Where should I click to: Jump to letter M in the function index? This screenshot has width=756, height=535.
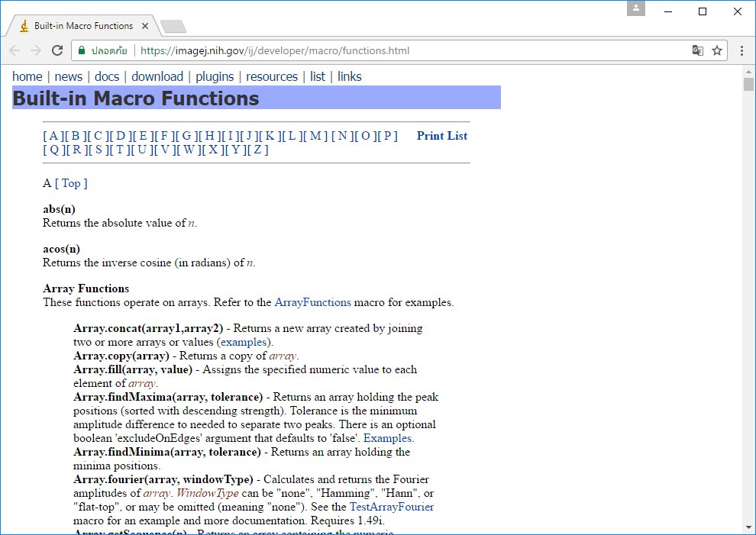[x=317, y=136]
